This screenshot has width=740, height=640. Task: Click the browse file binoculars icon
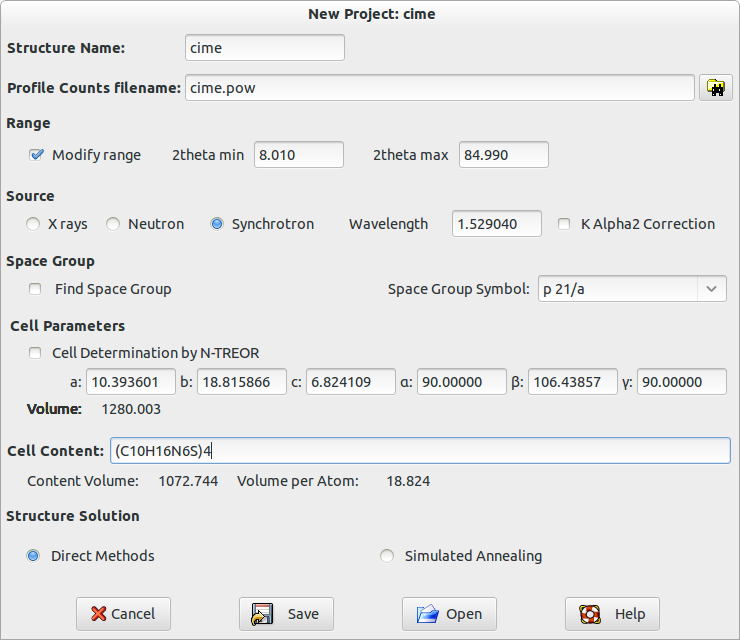pos(715,88)
